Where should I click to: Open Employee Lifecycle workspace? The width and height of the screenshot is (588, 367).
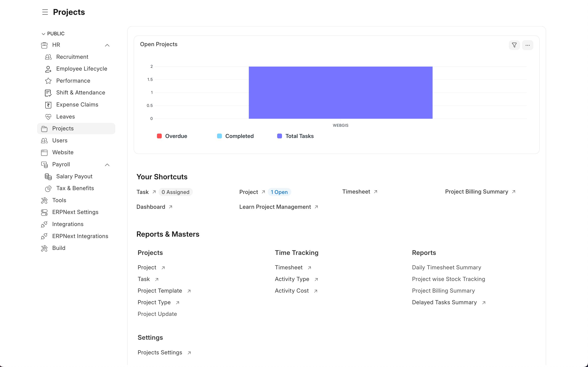point(82,69)
